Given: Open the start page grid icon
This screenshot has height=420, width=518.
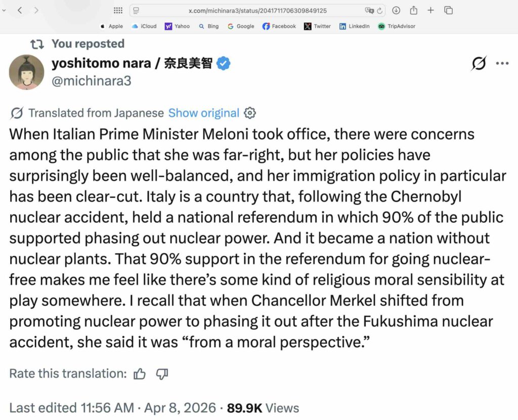Looking at the screenshot, I should (118, 10).
